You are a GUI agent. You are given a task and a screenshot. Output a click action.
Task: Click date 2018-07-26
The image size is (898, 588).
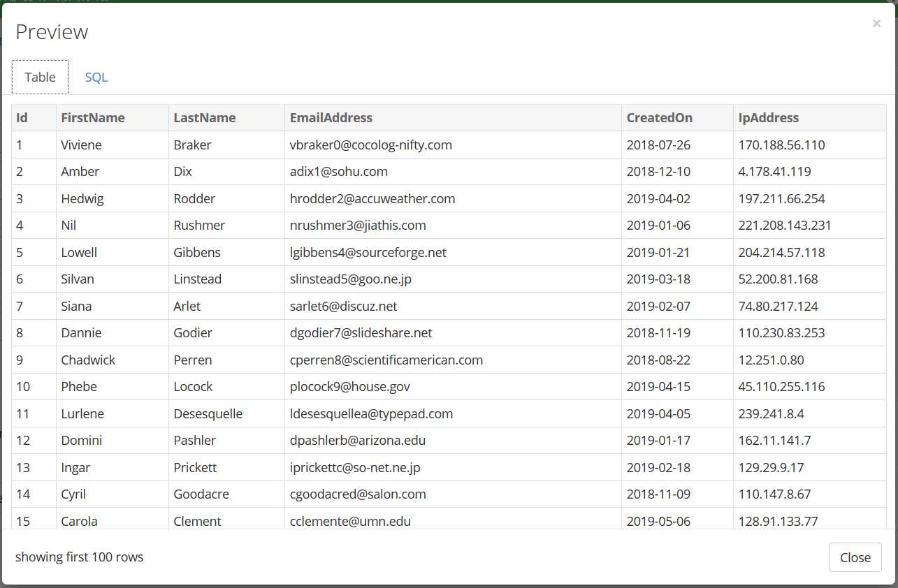(658, 145)
